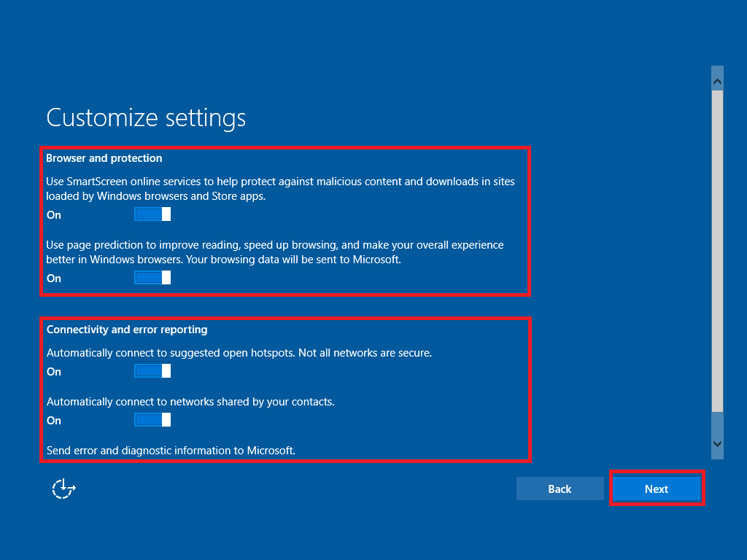Click the On label under SmartScreen setting
Screen dimensions: 747x560
[53, 214]
